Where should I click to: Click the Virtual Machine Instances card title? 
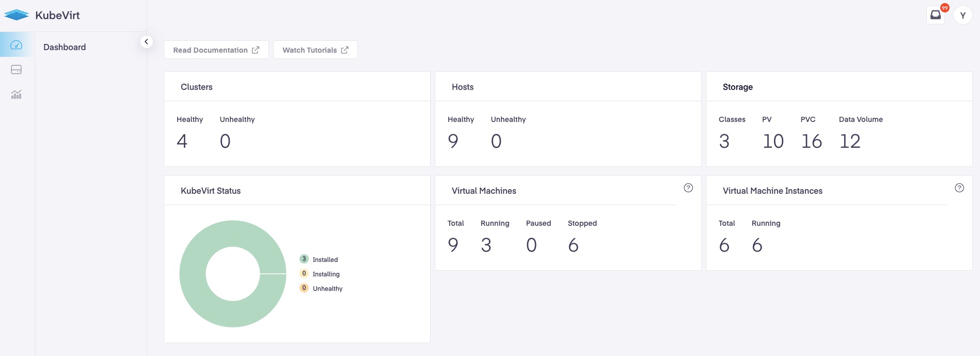tap(772, 191)
